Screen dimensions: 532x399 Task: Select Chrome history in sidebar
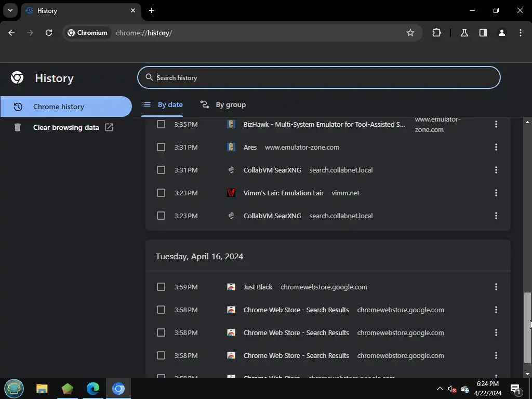pyautogui.click(x=66, y=107)
